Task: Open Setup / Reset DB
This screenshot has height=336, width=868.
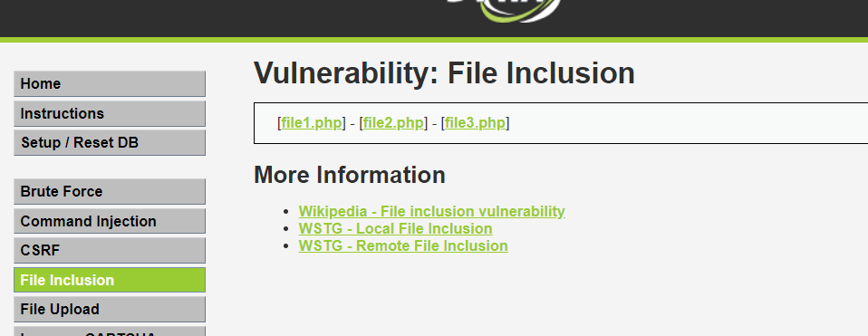Action: point(110,143)
